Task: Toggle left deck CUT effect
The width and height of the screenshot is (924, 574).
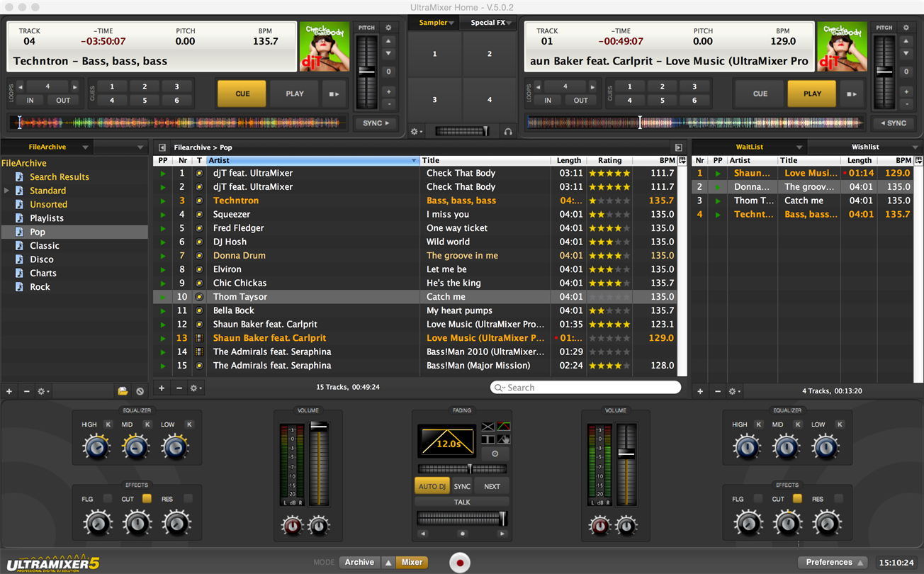Action: (x=147, y=499)
